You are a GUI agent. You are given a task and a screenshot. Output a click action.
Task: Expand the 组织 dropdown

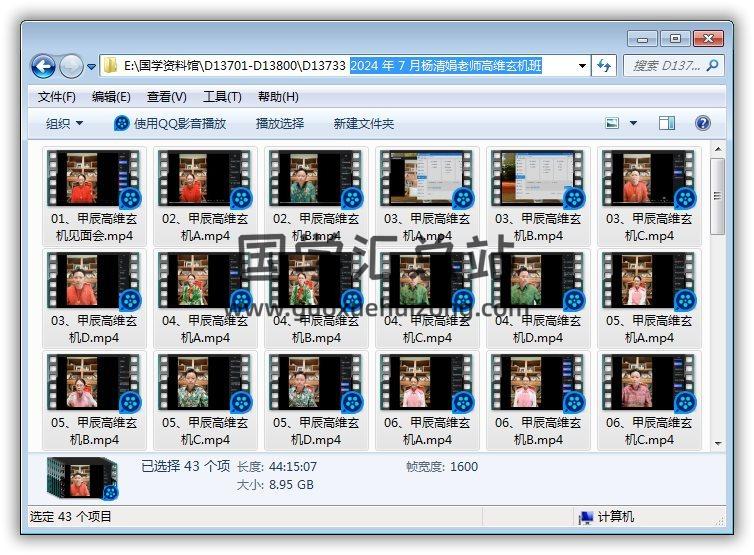(x=64, y=124)
